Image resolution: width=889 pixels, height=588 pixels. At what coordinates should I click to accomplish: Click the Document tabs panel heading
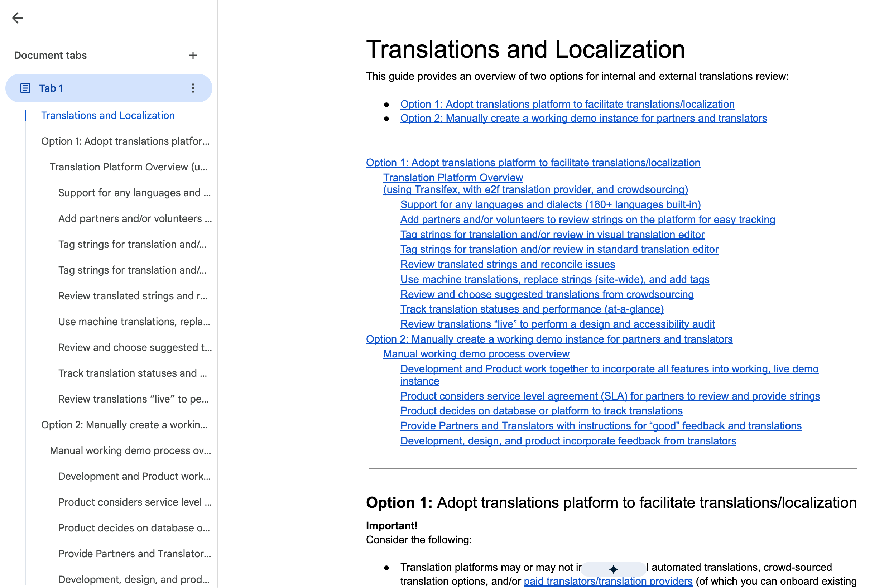tap(50, 55)
